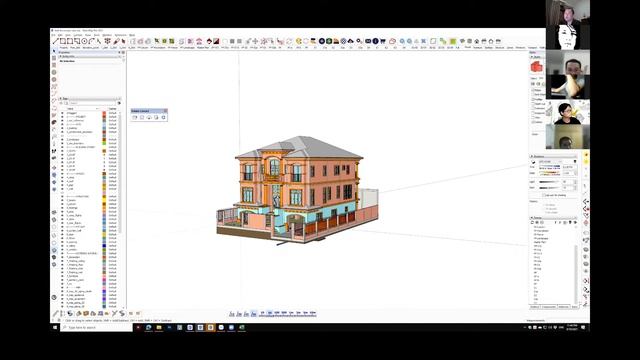The image size is (640, 360).
Task: Click the Time slider in Shadows panel
Action: tap(549, 167)
